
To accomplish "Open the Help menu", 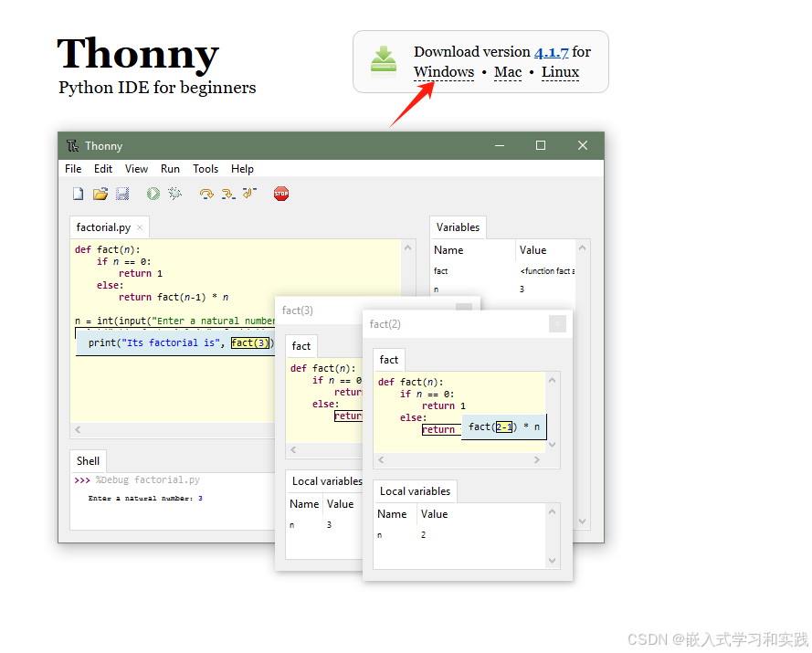I will (x=242, y=169).
